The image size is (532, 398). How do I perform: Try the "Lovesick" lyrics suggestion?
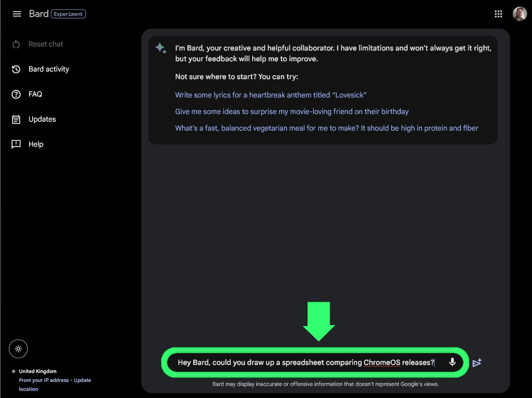tap(271, 95)
